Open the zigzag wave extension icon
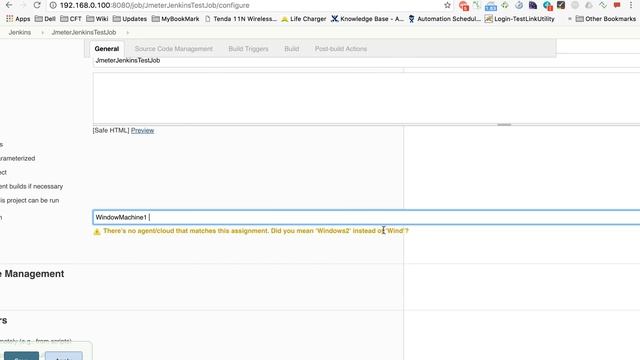 pyautogui.click(x=603, y=5)
